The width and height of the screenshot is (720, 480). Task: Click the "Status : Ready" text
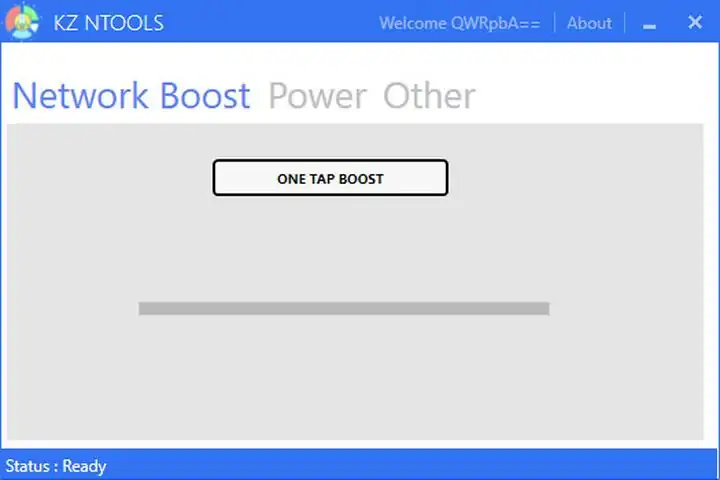(x=56, y=466)
